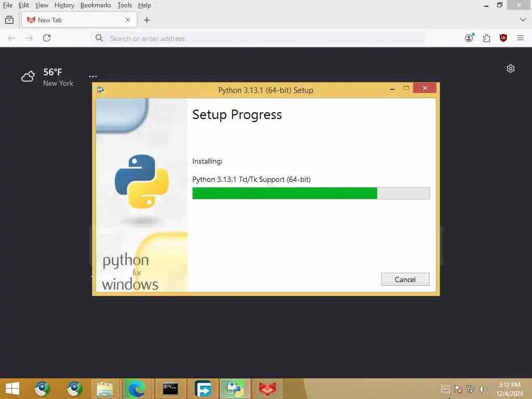The height and width of the screenshot is (399, 532).
Task: Open the account profile icon
Action: (x=469, y=38)
